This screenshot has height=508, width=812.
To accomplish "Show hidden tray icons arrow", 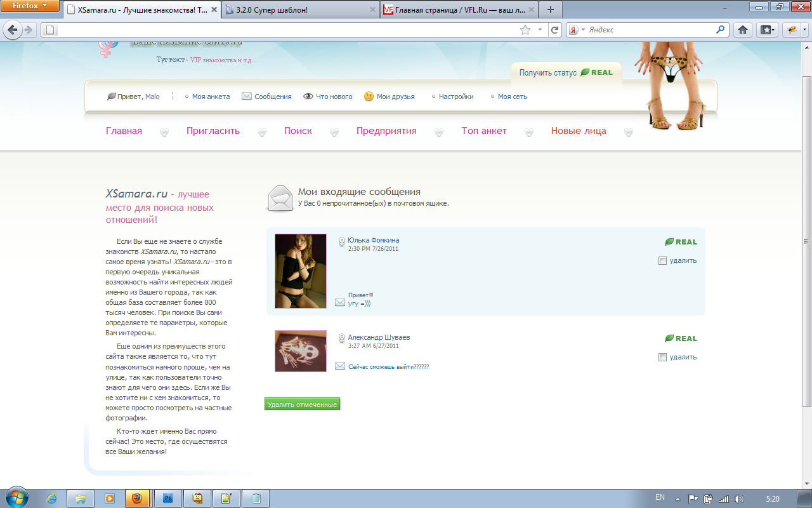I will [678, 498].
